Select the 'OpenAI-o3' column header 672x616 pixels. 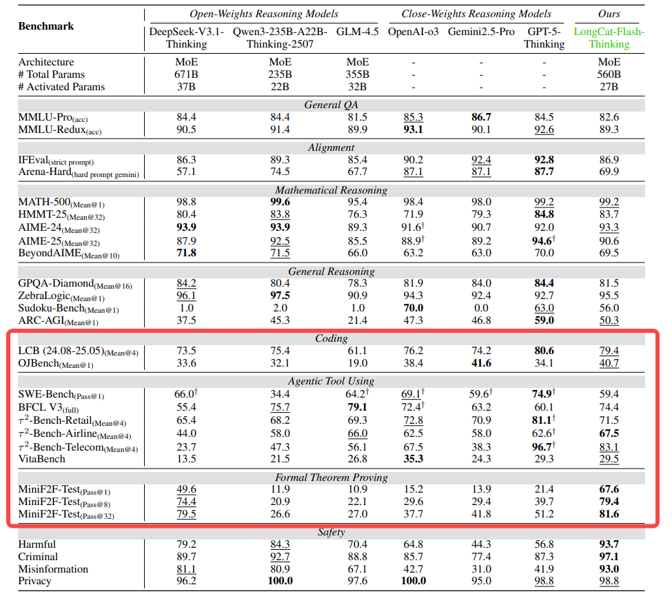(413, 32)
